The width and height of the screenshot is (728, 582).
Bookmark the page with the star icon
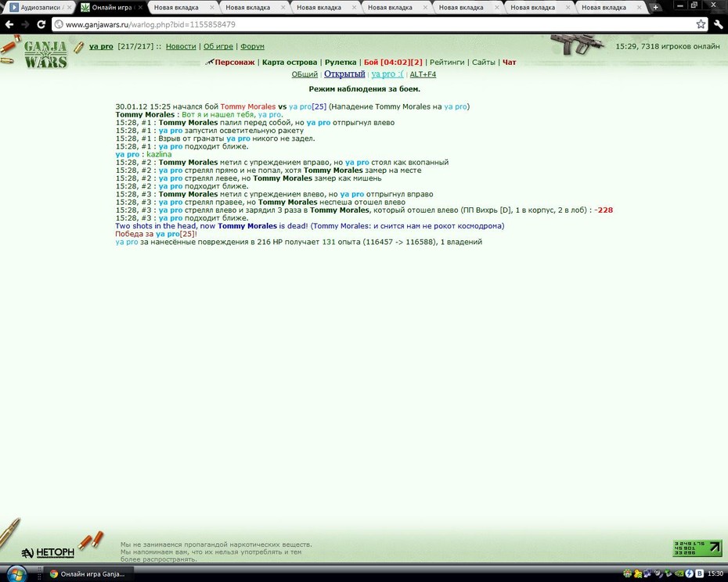701,24
